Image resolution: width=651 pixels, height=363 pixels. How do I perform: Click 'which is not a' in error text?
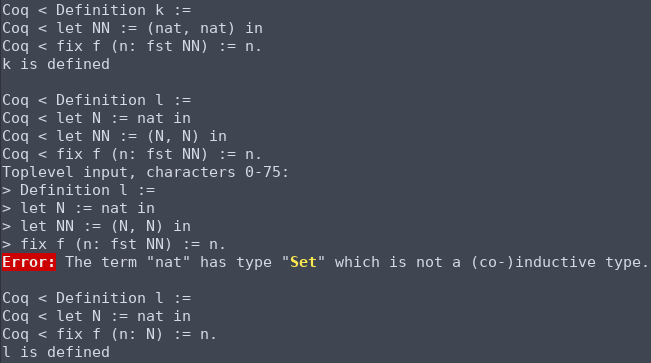pos(398,262)
